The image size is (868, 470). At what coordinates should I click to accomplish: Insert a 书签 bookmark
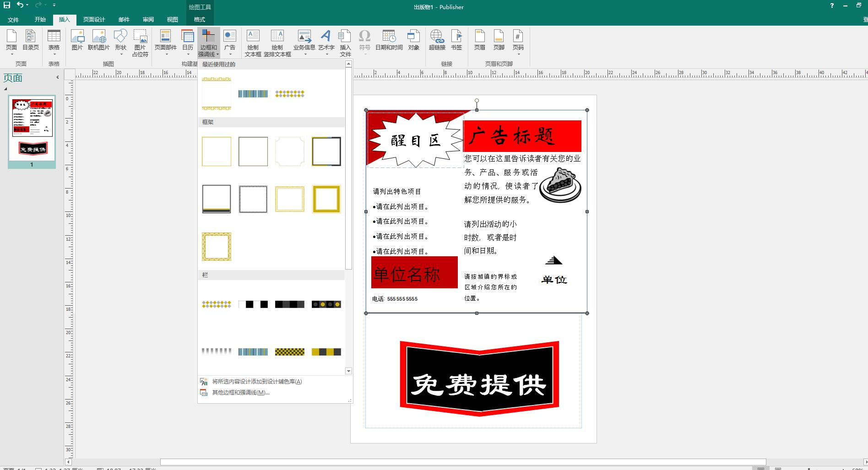coord(456,41)
